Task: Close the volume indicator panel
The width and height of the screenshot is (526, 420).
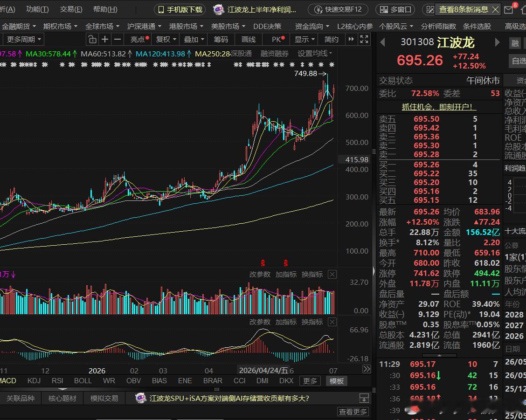Action: [332, 275]
